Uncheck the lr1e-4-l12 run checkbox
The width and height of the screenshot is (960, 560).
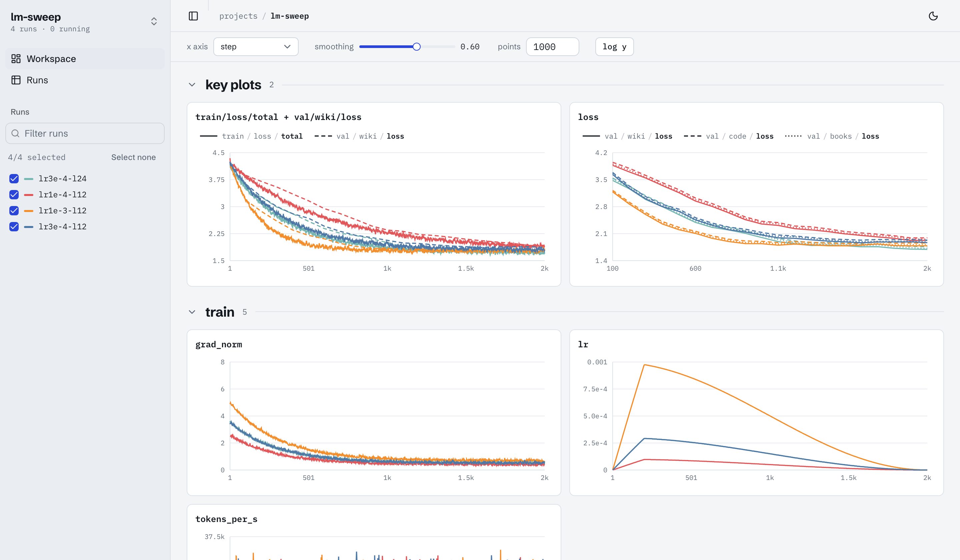tap(14, 195)
